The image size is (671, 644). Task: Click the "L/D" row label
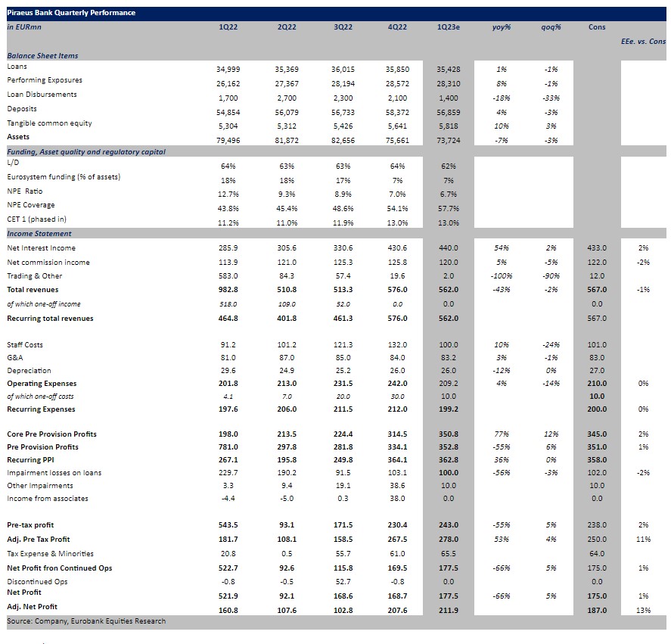pos(13,163)
